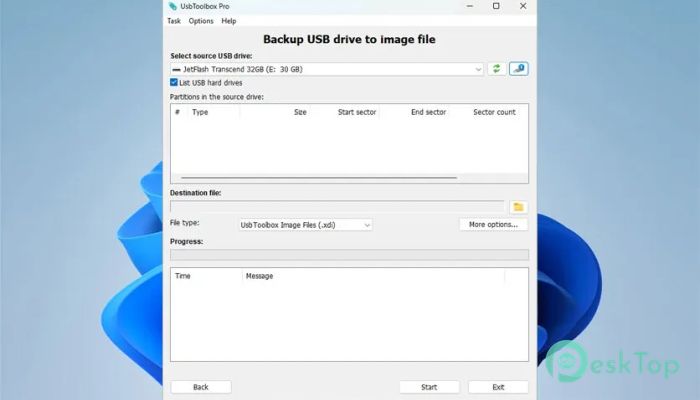Click the Progress bar

pyautogui.click(x=349, y=255)
